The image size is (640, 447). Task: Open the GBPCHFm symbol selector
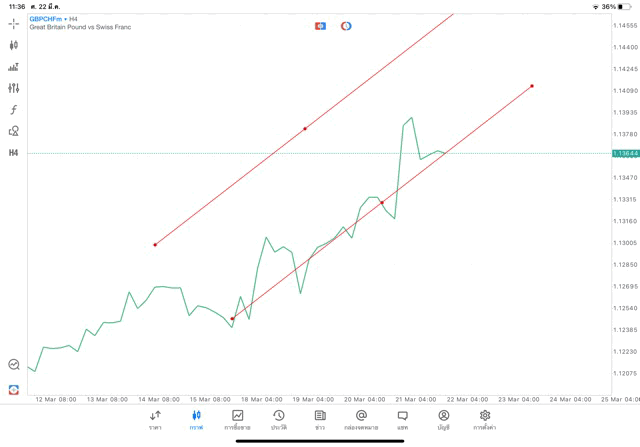click(x=48, y=19)
